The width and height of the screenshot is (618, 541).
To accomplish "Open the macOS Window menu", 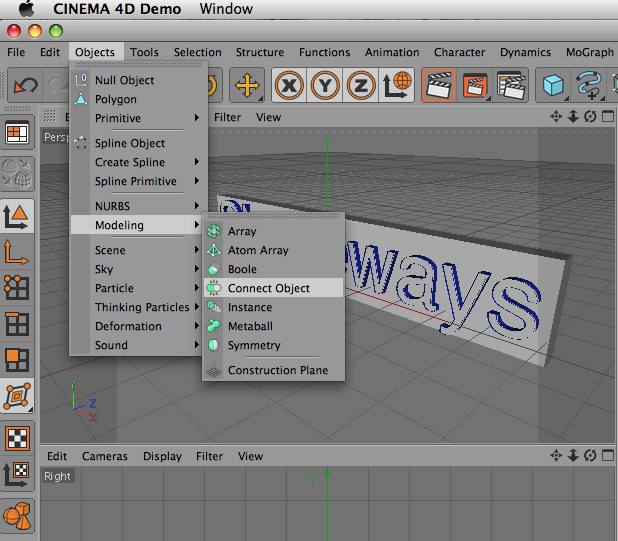I will click(226, 9).
